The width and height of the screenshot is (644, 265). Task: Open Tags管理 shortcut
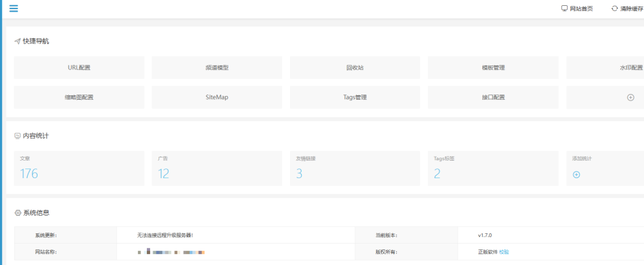[355, 97]
